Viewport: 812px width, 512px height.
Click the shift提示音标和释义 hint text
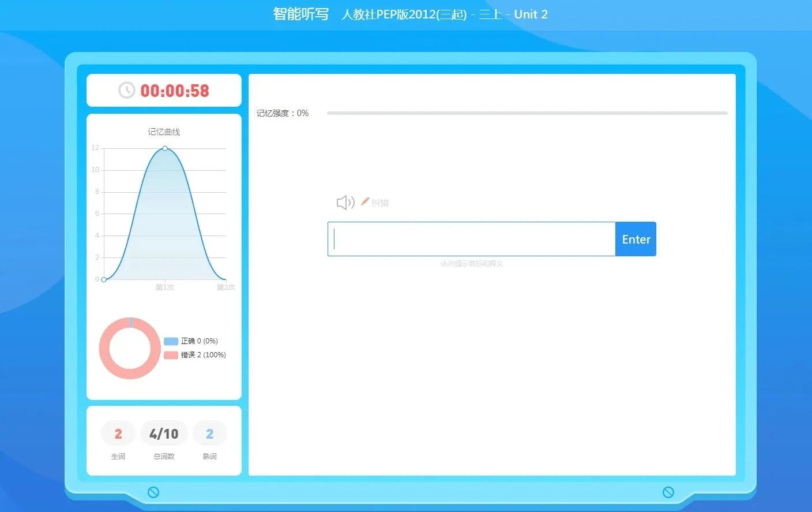coord(472,264)
